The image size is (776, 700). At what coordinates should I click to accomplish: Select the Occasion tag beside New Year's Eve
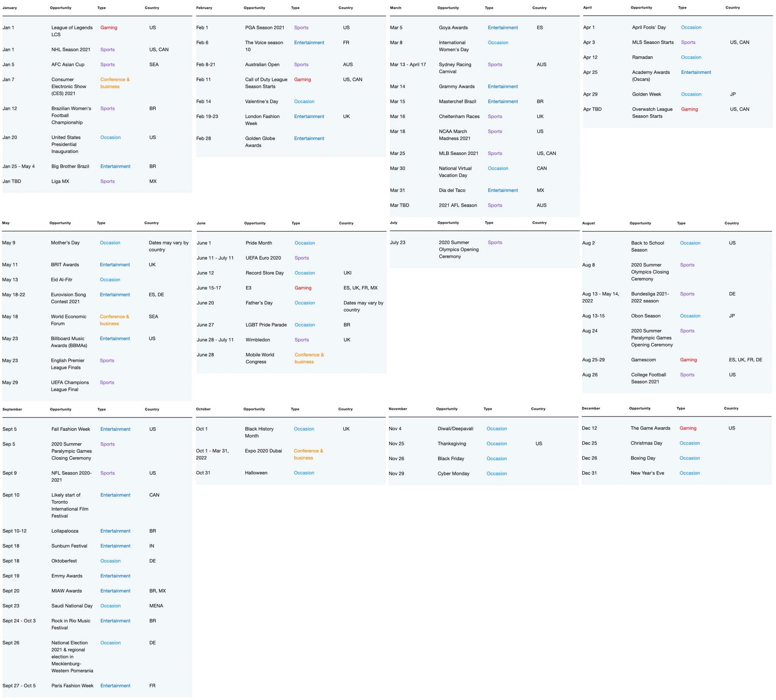(689, 473)
